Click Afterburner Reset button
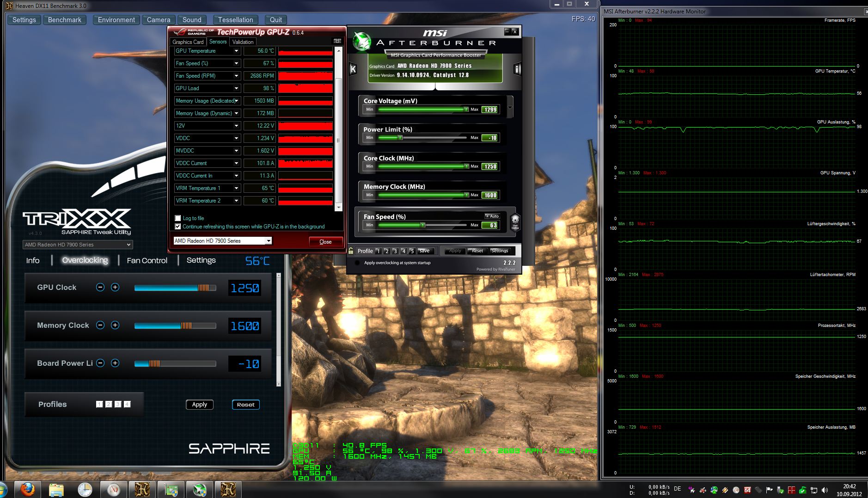This screenshot has height=498, width=868. (x=477, y=251)
